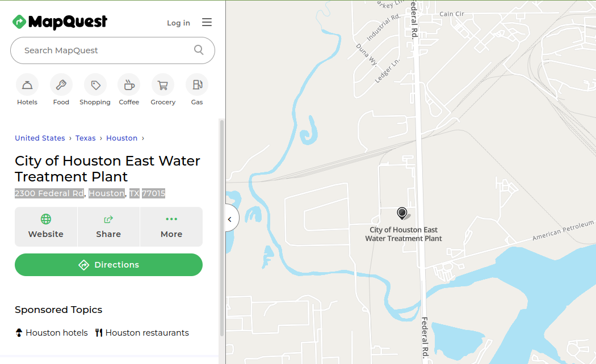Click the 2300 Federal Rd address text
Screen dimensions: 596x364
[x=49, y=193]
